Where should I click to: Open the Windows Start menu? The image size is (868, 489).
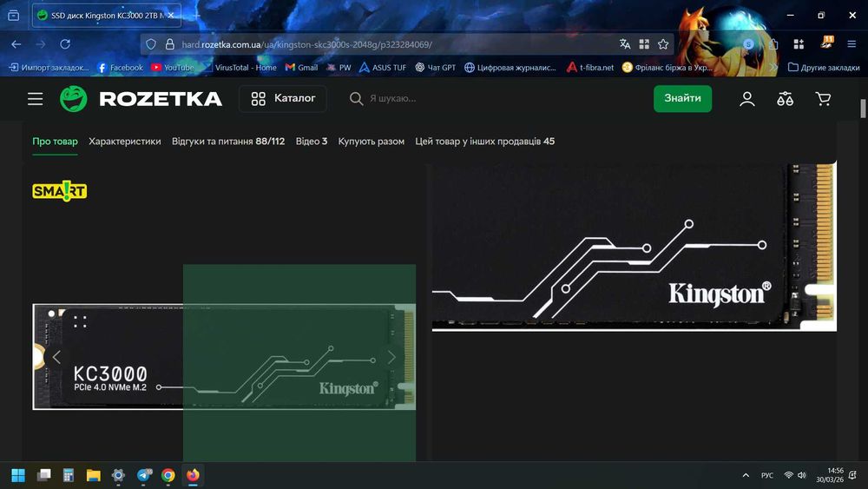tap(18, 475)
